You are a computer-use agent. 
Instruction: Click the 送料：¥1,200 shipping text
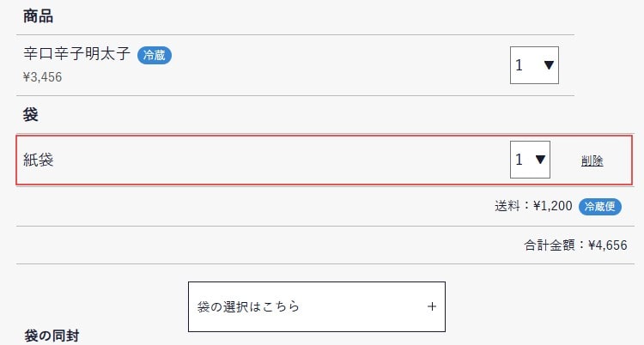coord(533,206)
